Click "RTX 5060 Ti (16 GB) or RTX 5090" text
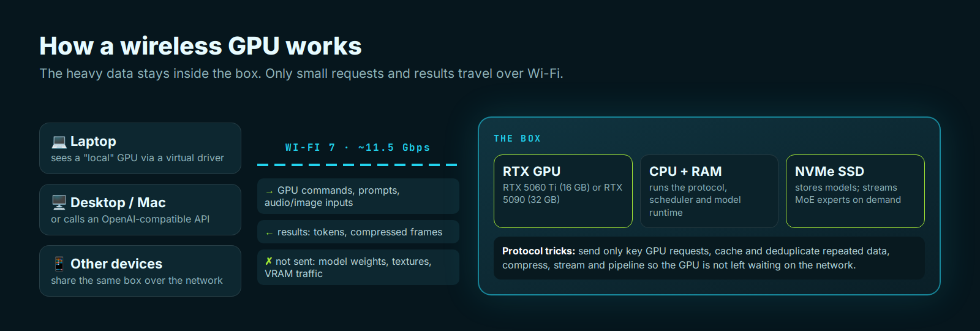980x331 pixels. click(562, 194)
